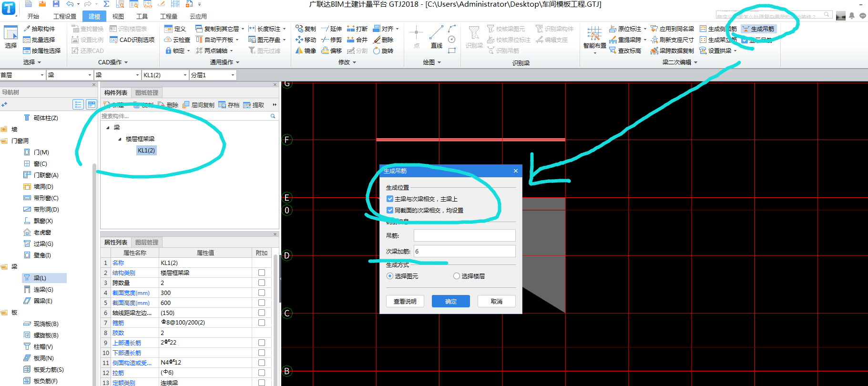Image resolution: width=868 pixels, height=386 pixels.
Task: Click the 应用到同名梁 apply to same-name beams
Action: (672, 29)
